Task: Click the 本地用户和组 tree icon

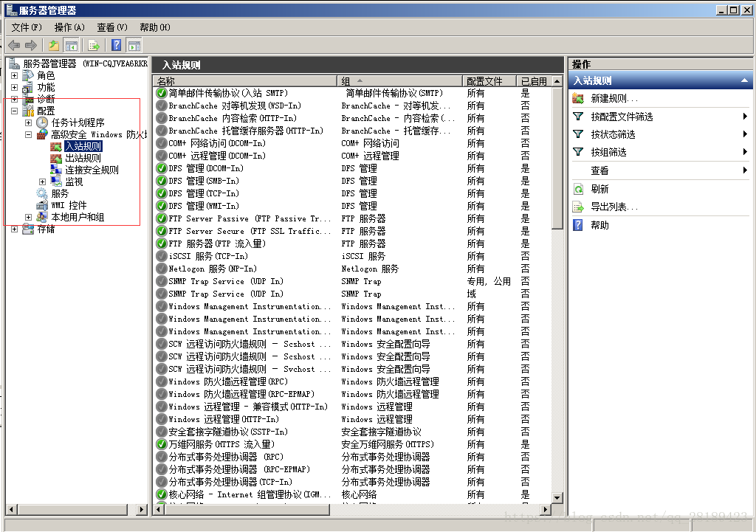Action: coord(42,217)
